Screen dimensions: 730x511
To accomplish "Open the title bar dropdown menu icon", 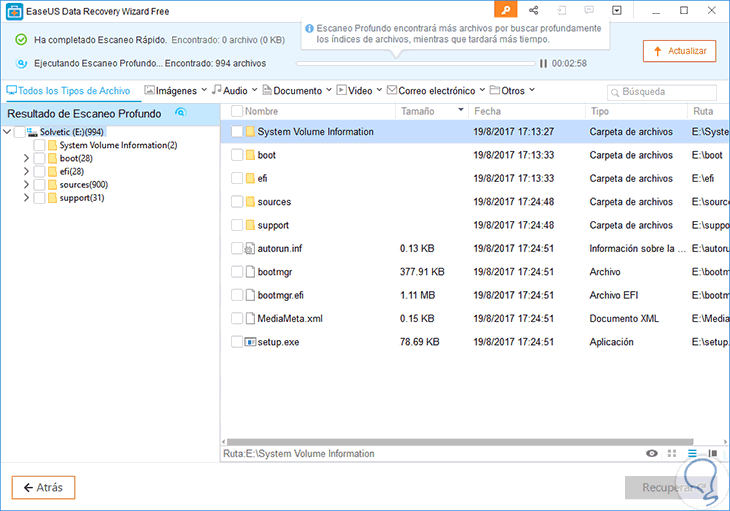I will coord(617,10).
